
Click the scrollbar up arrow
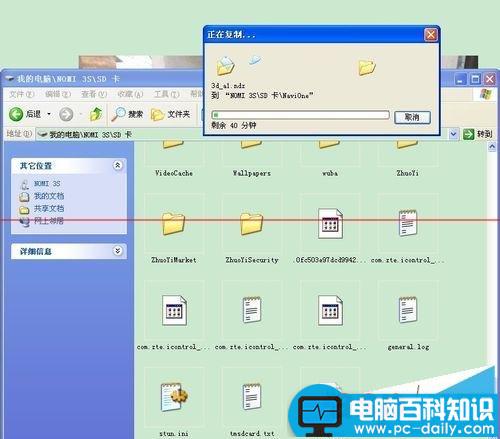pos(492,147)
